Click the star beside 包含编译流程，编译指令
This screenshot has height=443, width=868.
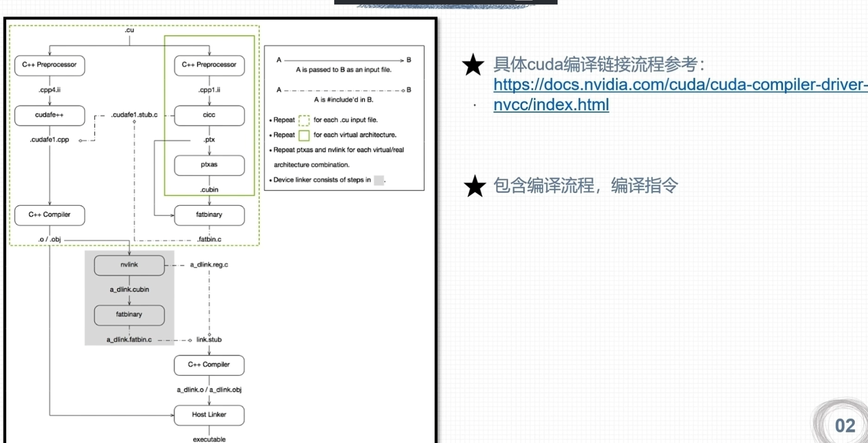(x=474, y=186)
